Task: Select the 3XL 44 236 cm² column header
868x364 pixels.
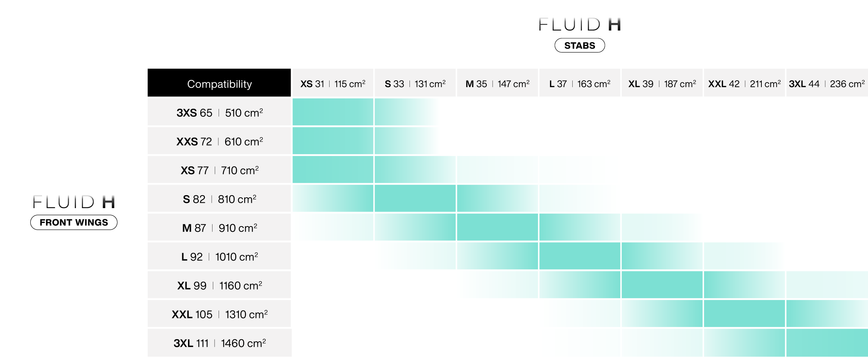Action: point(827,83)
